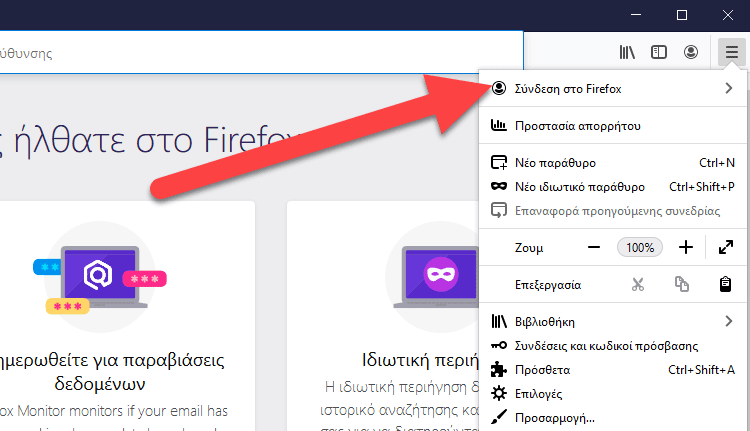Open Νέο ιδιωτικό παράθυρο

[x=613, y=187]
